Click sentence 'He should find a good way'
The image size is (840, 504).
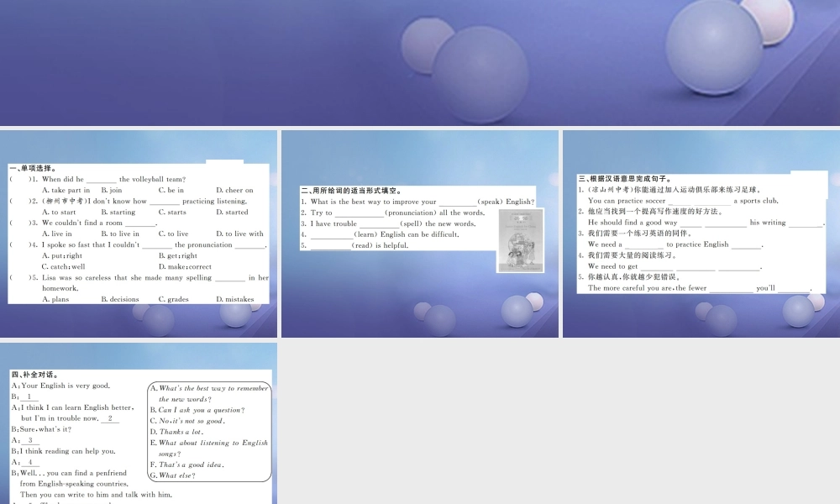[706, 223]
